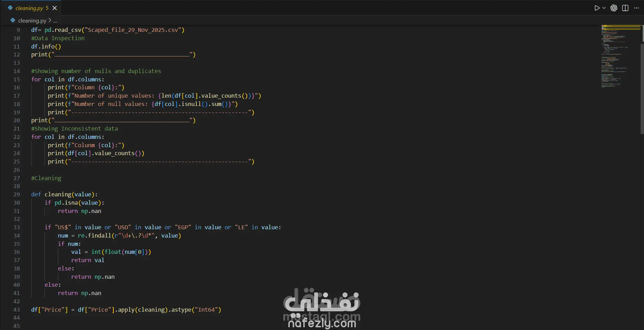The height and width of the screenshot is (330, 644).
Task: Click the code minimap preview
Action: tap(620, 55)
